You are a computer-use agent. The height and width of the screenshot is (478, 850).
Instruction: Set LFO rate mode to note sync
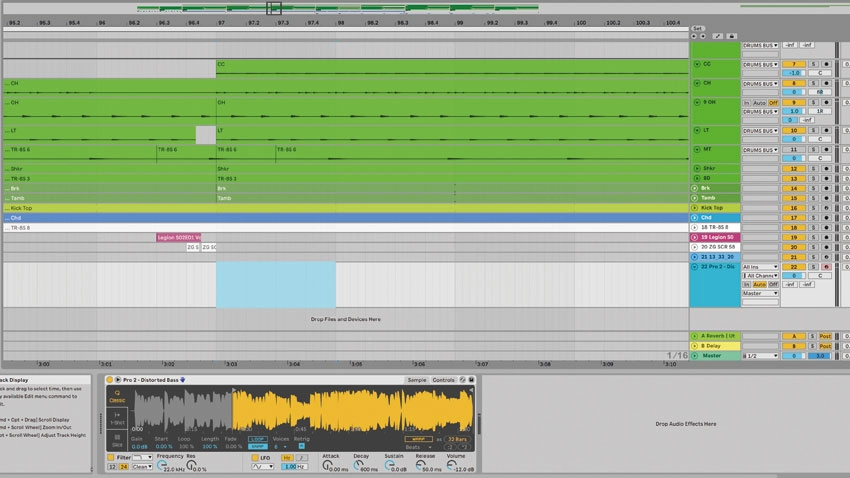[x=301, y=457]
